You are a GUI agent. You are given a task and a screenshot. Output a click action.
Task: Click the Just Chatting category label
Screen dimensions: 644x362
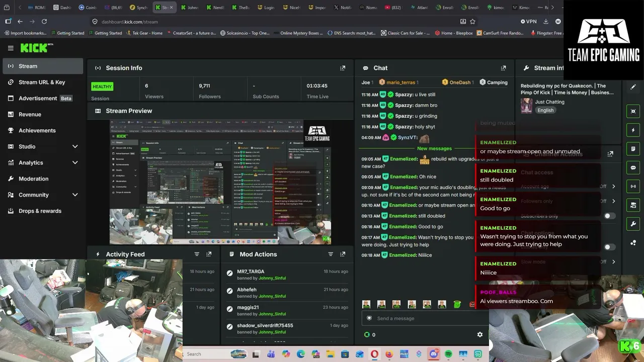coord(550,102)
